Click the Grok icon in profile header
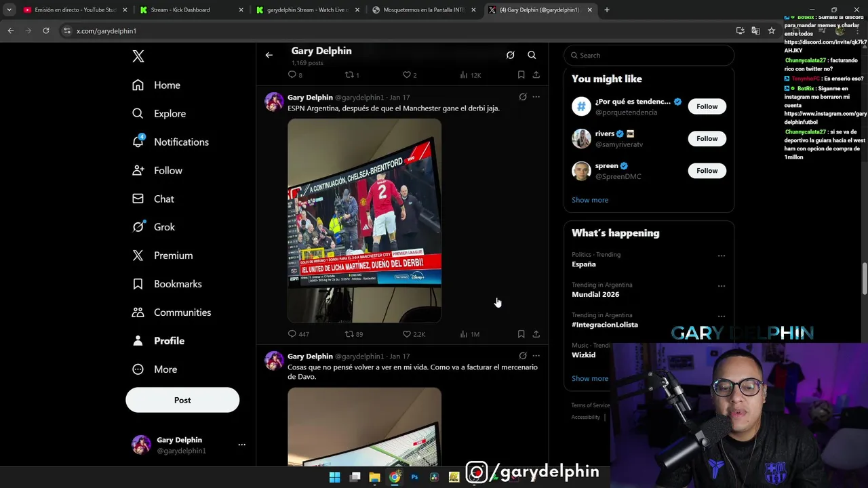The image size is (868, 488). 510,55
